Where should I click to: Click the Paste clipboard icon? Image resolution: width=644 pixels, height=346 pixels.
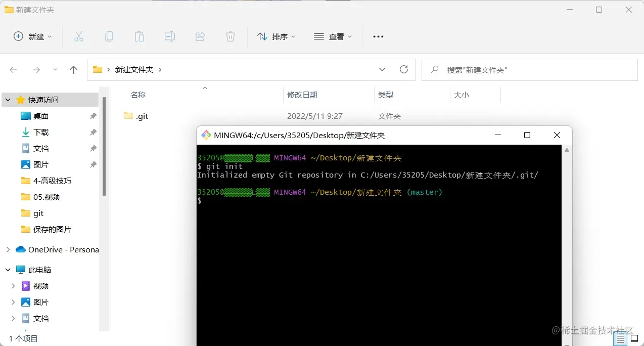(139, 36)
